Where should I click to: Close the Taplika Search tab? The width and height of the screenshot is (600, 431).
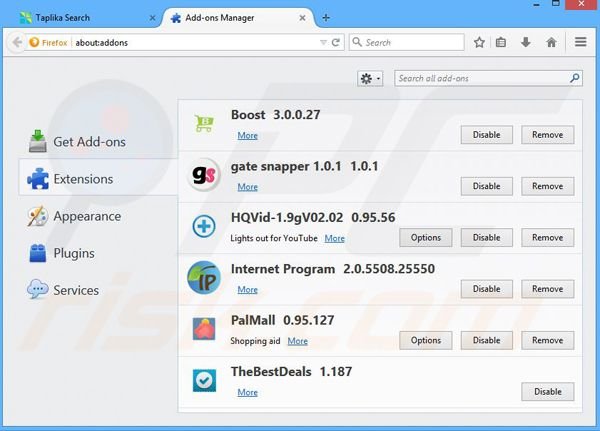pyautogui.click(x=152, y=18)
